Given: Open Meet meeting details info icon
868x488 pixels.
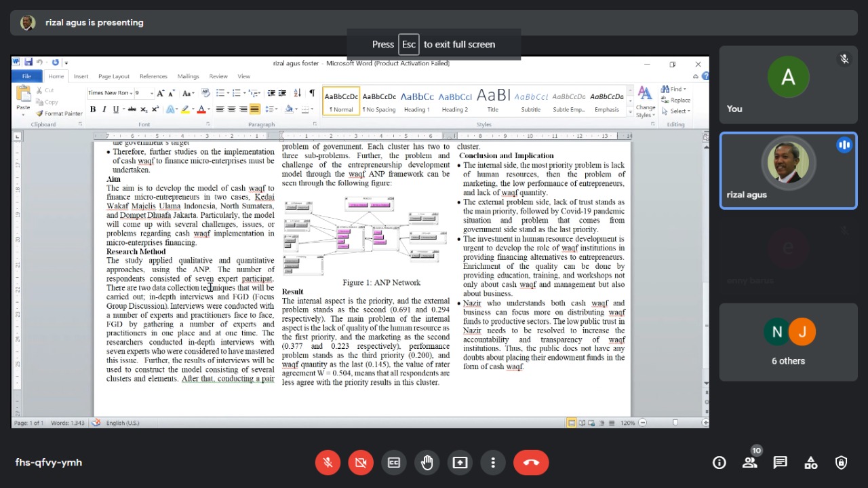Looking at the screenshot, I should (x=719, y=463).
